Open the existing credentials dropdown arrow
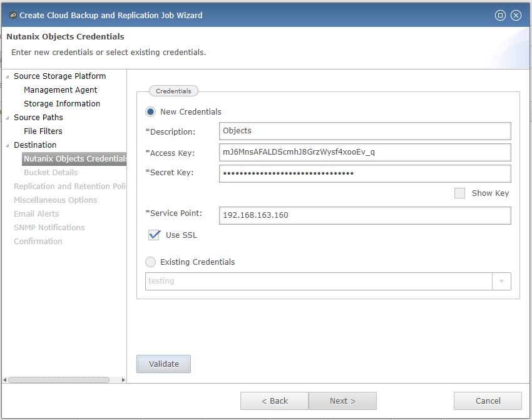Screen dimensions: 532x420 point(501,281)
